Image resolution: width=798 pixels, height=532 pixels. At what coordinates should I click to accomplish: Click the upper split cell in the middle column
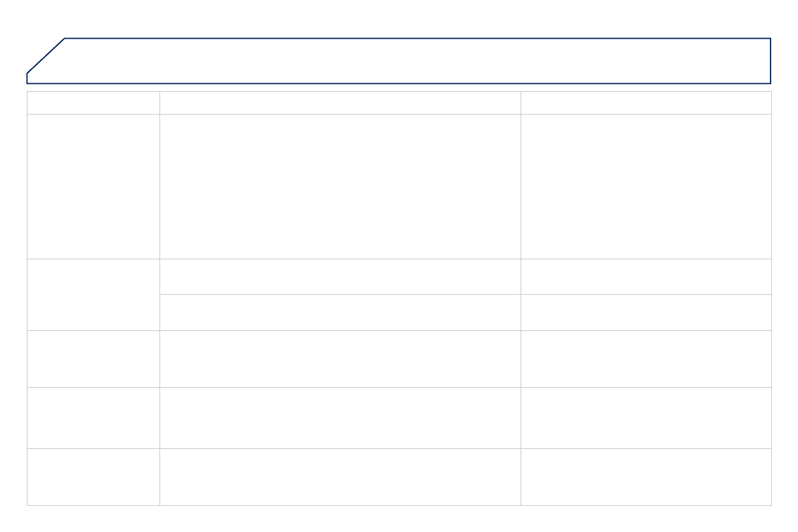coord(340,277)
